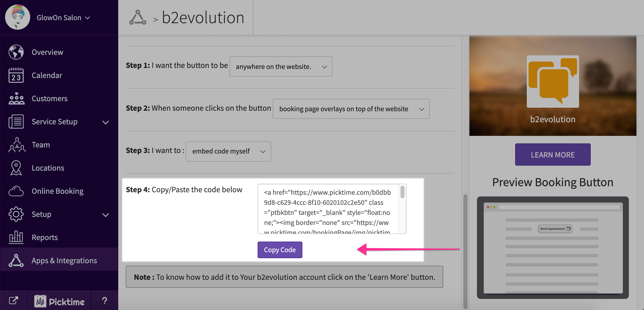Open the Step 2 booking page behavior dropdown
Image resolution: width=644 pixels, height=310 pixels.
tap(351, 109)
